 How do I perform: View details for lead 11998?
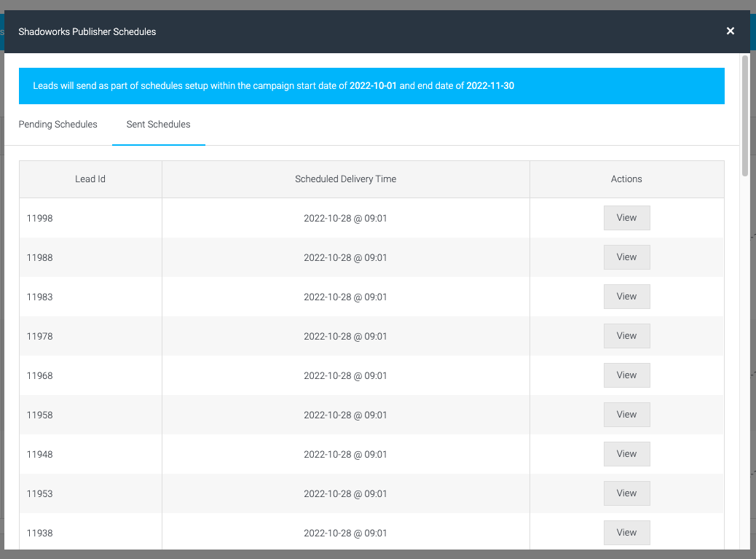pyautogui.click(x=626, y=217)
